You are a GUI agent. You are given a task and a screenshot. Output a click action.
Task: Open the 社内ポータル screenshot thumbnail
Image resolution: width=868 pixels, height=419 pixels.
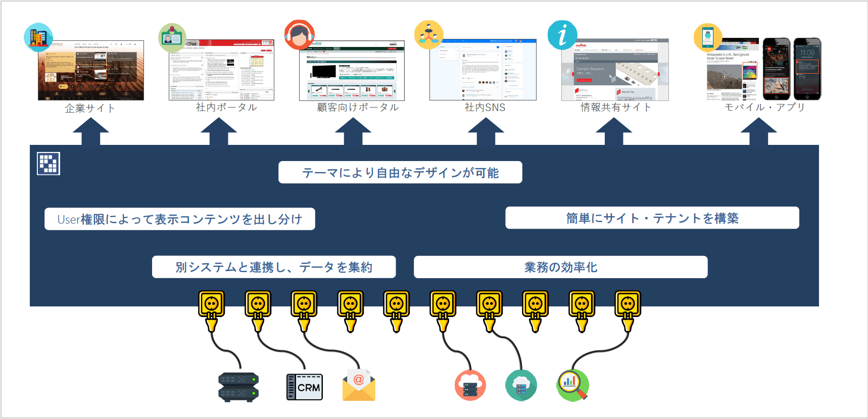coord(221,70)
